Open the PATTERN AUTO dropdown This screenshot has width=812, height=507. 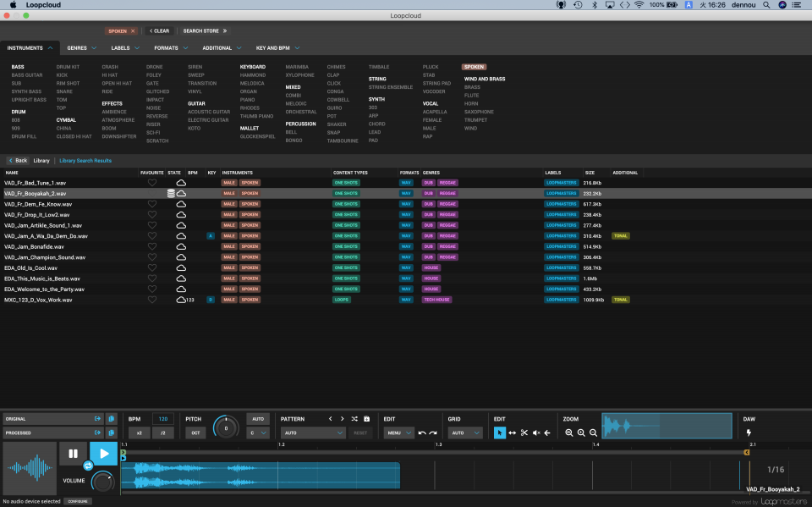tap(313, 433)
